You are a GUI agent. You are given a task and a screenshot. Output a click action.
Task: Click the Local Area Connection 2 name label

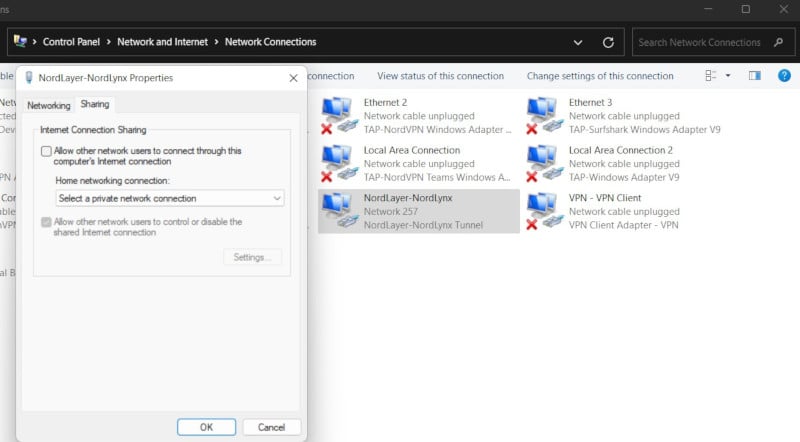tap(620, 150)
